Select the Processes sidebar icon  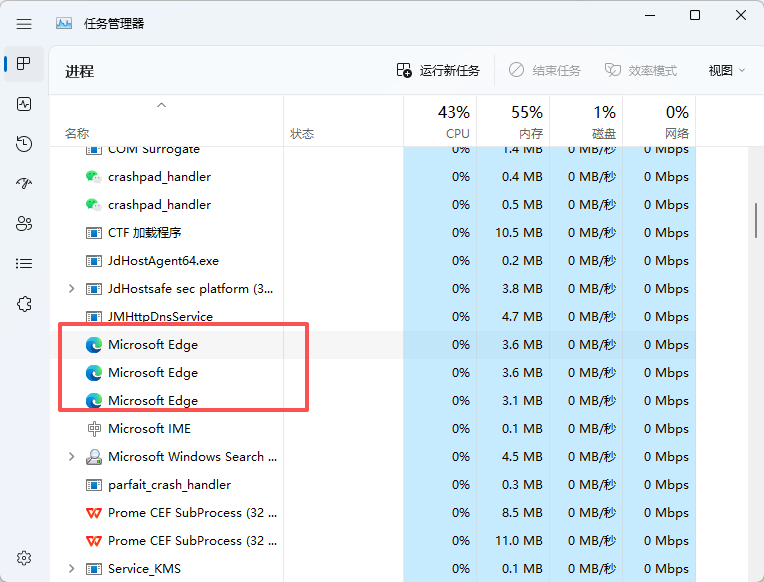pos(24,63)
